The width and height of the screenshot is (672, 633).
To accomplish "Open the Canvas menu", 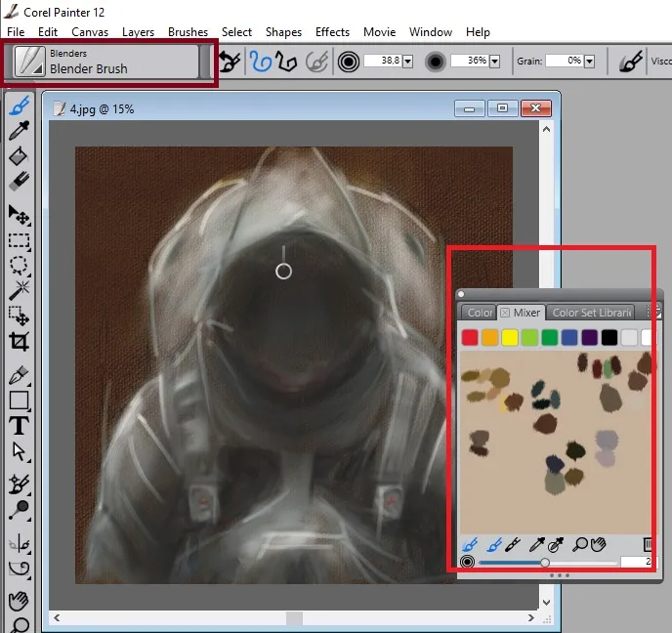I will (x=90, y=32).
